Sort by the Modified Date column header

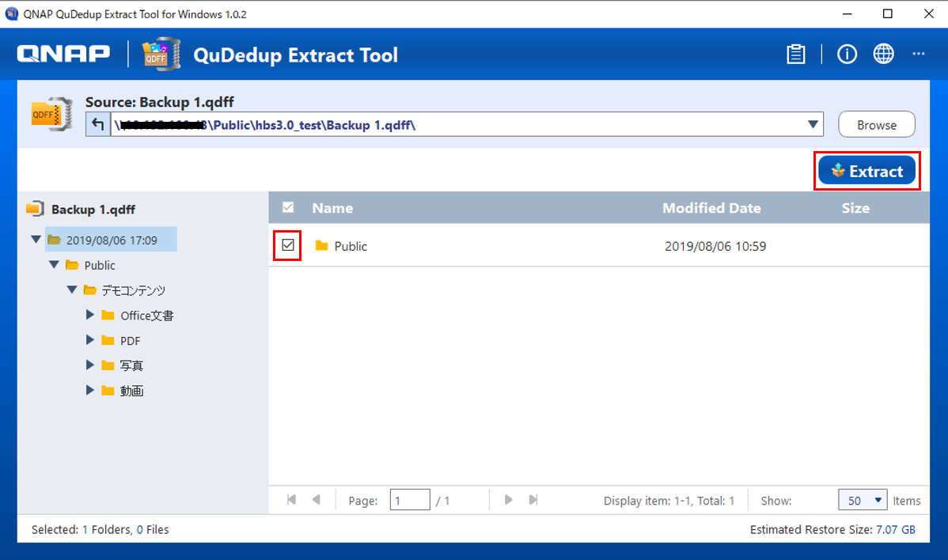pyautogui.click(x=711, y=208)
